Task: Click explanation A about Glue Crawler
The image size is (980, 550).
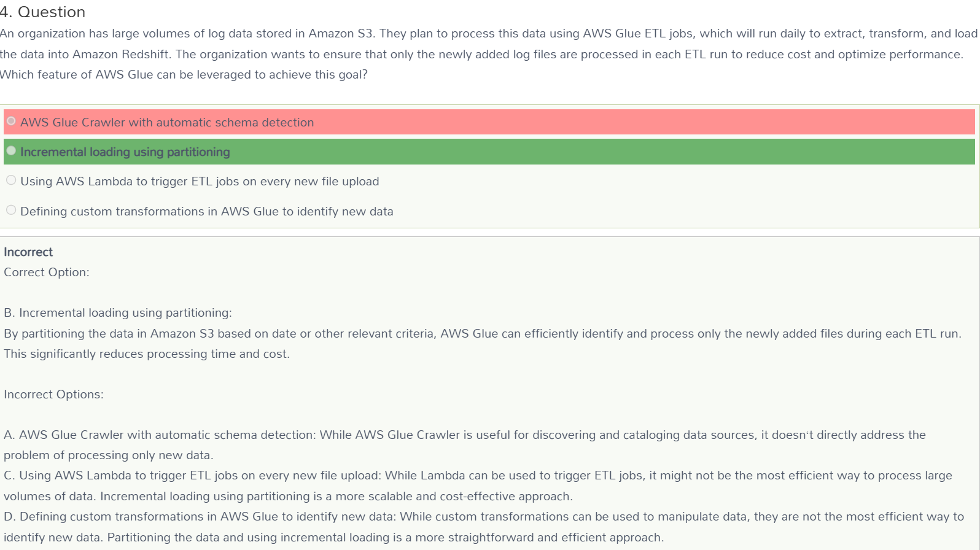Action: point(465,445)
